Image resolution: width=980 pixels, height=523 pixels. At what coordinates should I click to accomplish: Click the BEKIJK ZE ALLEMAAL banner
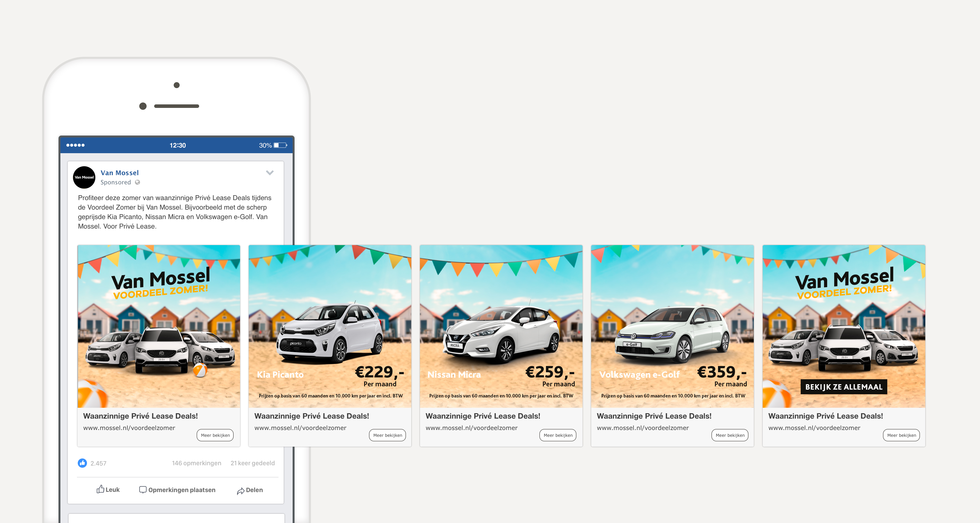coord(844,387)
